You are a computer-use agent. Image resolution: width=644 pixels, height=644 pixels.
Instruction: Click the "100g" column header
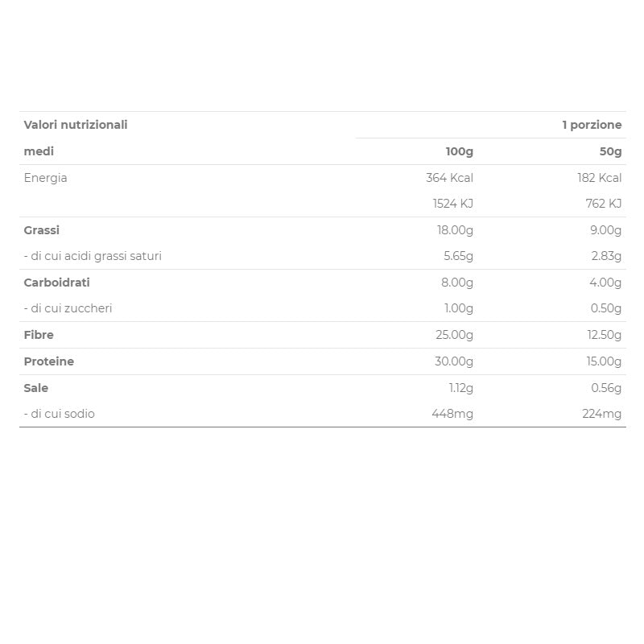pyautogui.click(x=459, y=151)
